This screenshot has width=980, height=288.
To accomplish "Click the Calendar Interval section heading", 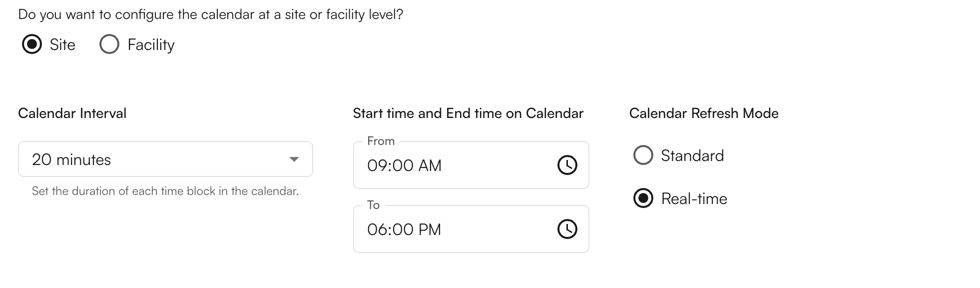I will point(72,113).
